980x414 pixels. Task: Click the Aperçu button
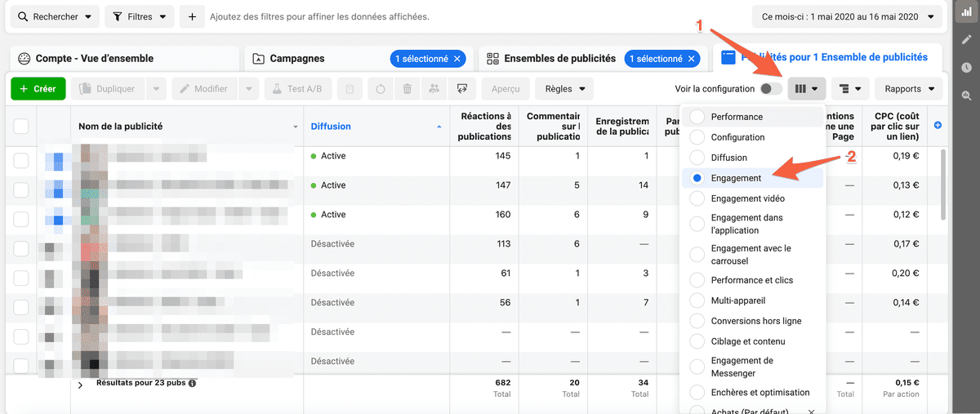[506, 89]
